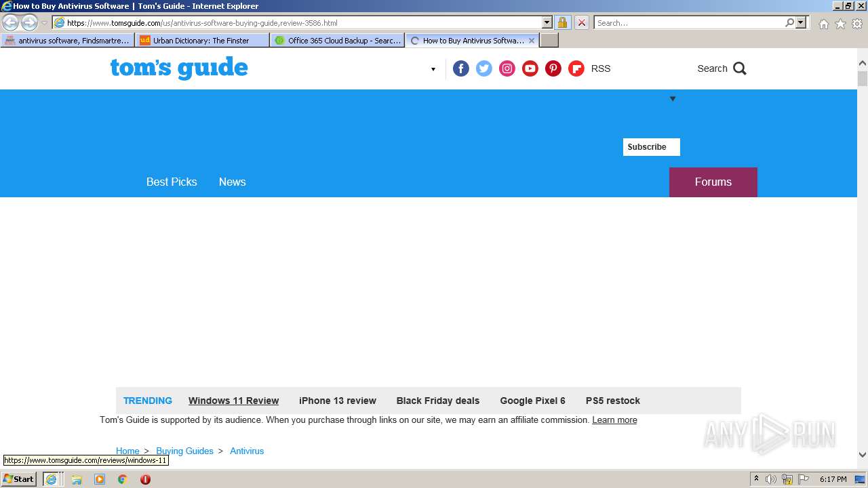Image resolution: width=868 pixels, height=488 pixels.
Task: Switch to Urban Dictionary: The Finster tab
Action: pyautogui.click(x=201, y=41)
